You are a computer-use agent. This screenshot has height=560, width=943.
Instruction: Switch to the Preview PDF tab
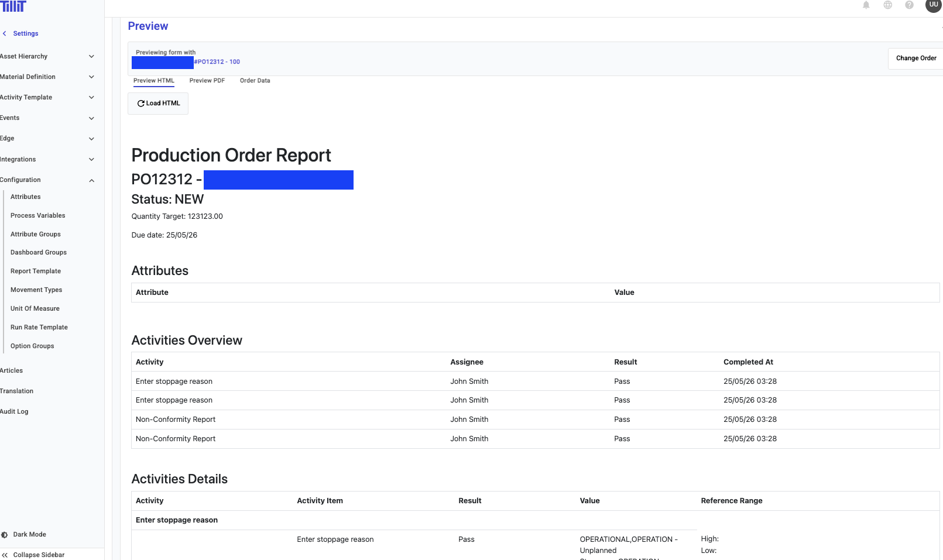pos(207,81)
